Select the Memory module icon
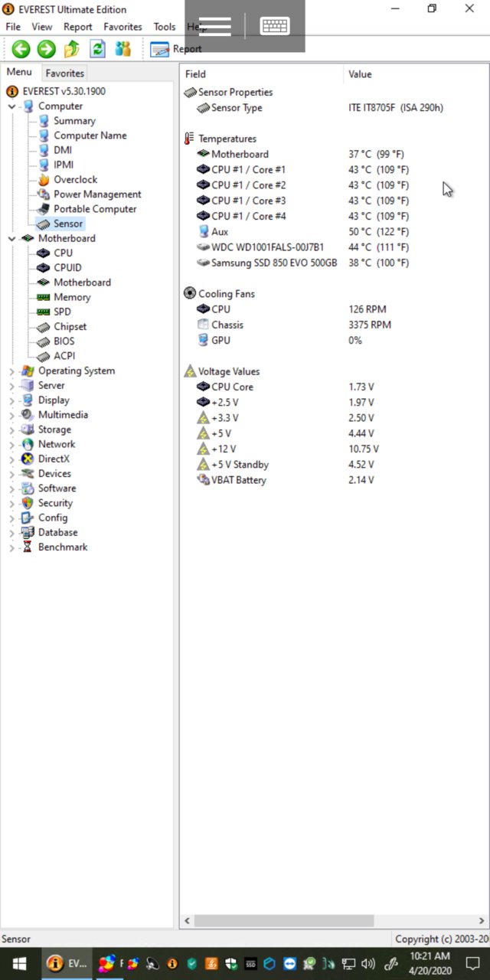This screenshot has height=980, width=490. [44, 297]
